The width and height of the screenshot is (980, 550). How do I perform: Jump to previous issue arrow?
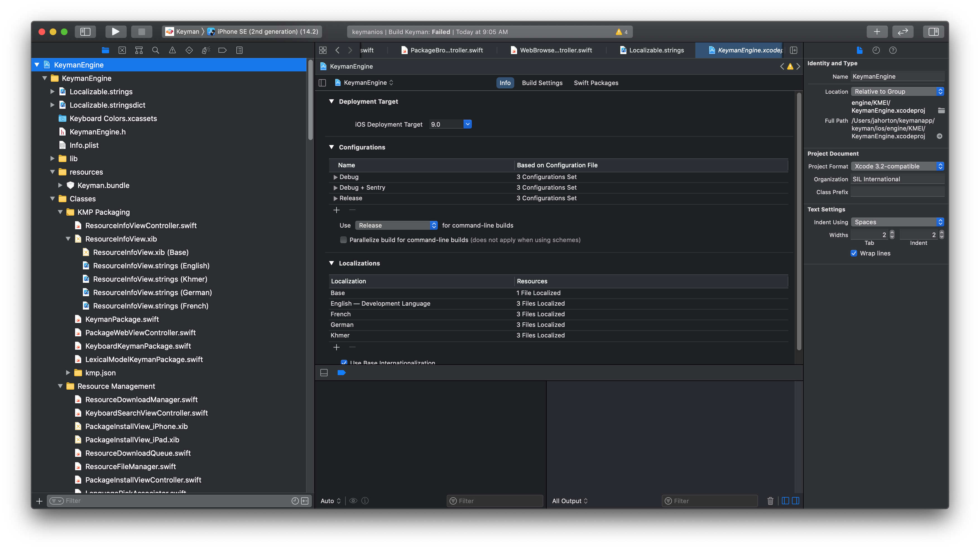[782, 67]
